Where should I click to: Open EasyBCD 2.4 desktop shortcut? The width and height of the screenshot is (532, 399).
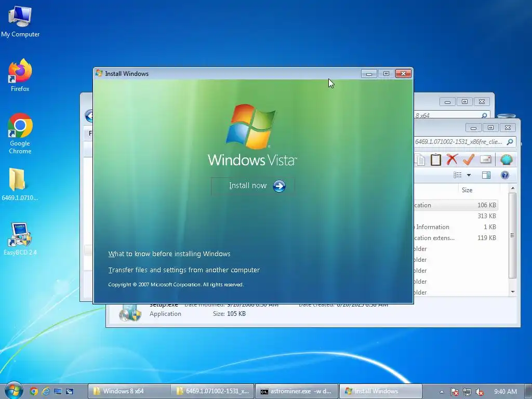(x=20, y=239)
